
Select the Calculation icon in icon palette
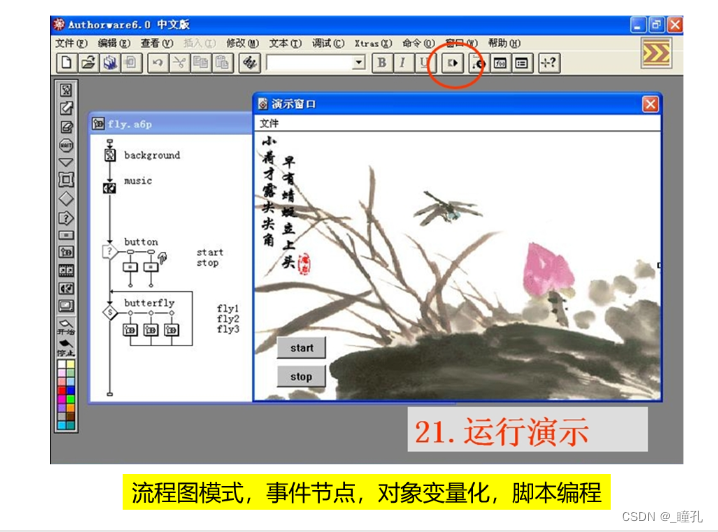pyautogui.click(x=66, y=235)
